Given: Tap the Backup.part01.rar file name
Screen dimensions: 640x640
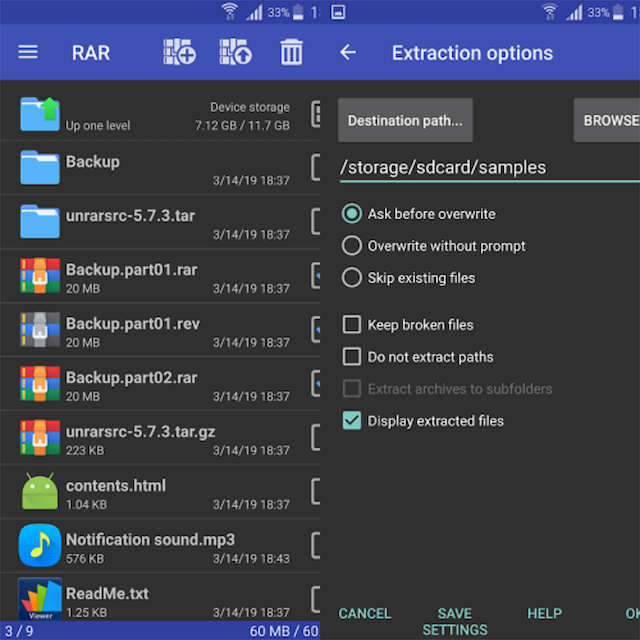Looking at the screenshot, I should (x=131, y=269).
